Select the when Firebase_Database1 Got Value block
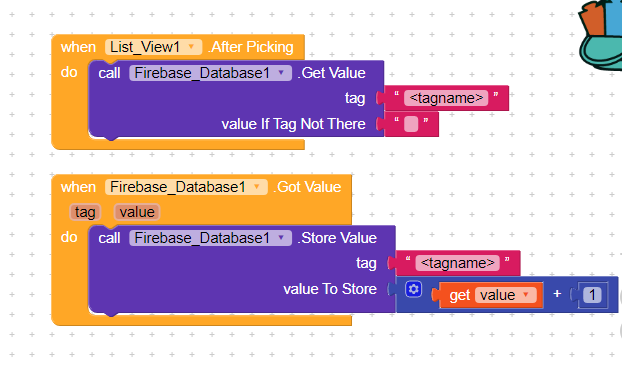This screenshot has width=622, height=368. click(x=202, y=187)
